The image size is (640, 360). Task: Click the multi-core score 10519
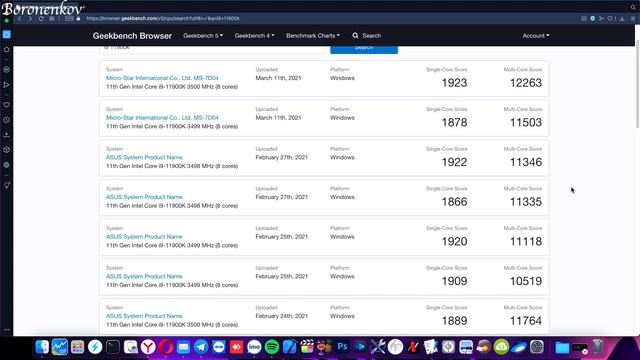pyautogui.click(x=526, y=281)
